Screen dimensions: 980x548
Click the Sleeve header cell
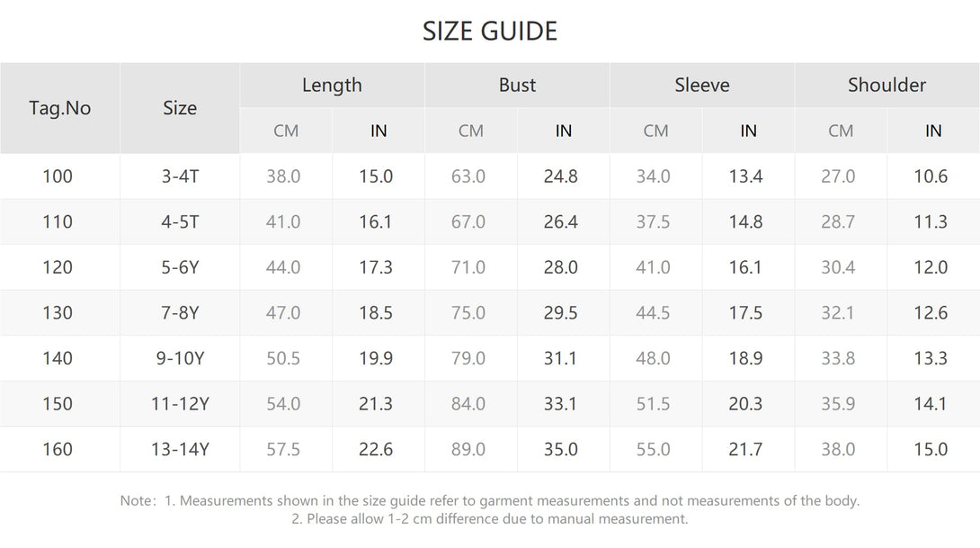coord(702,85)
